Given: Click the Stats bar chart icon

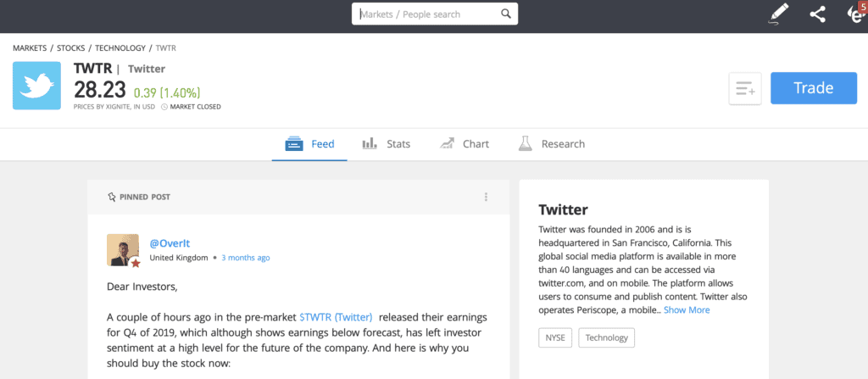Looking at the screenshot, I should click(x=370, y=144).
